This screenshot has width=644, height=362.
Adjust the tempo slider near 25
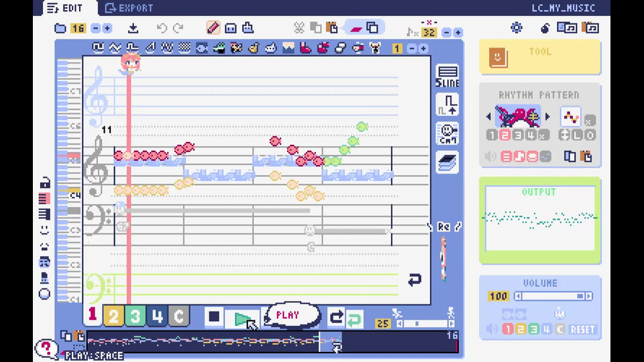click(417, 324)
